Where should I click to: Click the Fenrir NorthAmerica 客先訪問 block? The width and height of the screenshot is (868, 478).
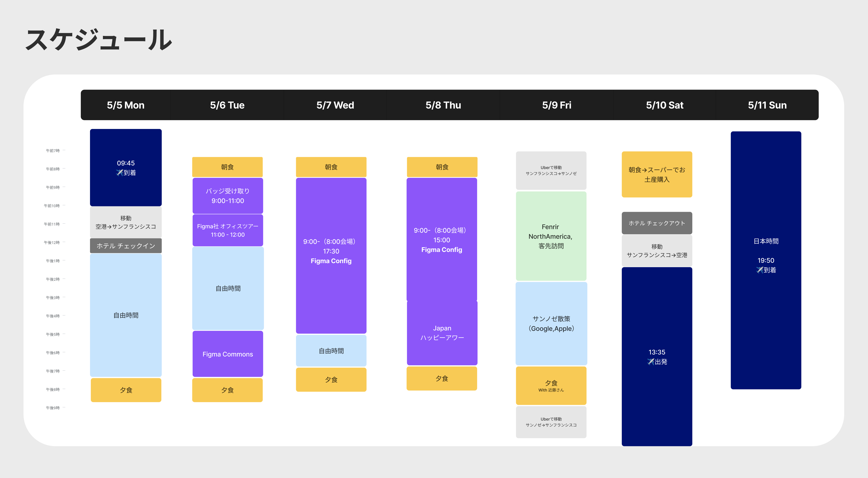[551, 236]
